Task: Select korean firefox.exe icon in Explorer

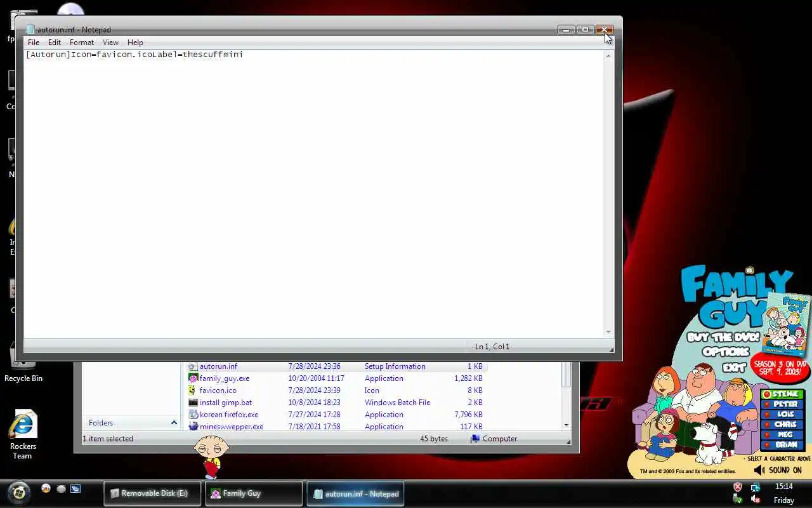Action: click(x=193, y=415)
